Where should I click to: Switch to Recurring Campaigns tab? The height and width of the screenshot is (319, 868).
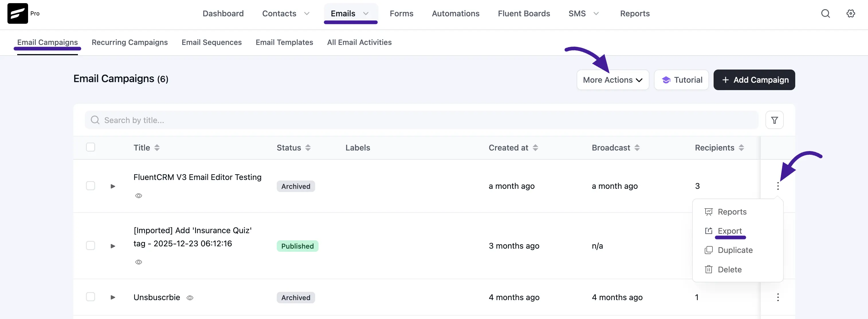[129, 42]
